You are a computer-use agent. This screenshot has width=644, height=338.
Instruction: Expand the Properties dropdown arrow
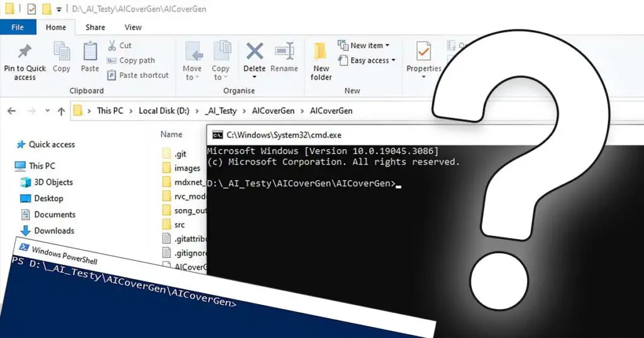(x=423, y=77)
